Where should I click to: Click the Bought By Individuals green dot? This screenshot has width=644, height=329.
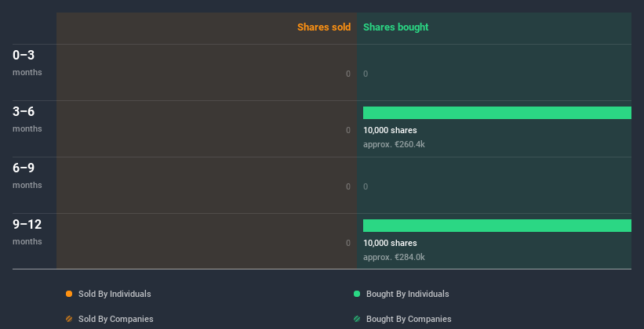pyautogui.click(x=357, y=294)
